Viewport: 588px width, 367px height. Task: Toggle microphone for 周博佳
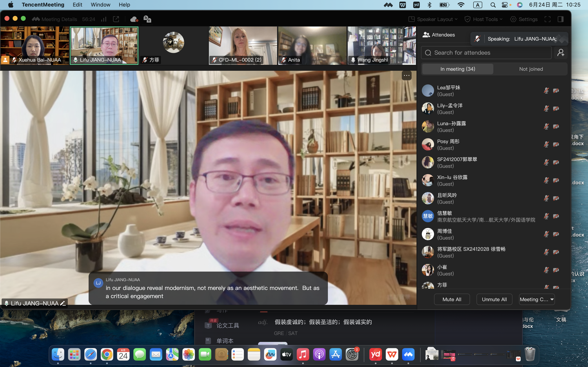click(x=546, y=234)
